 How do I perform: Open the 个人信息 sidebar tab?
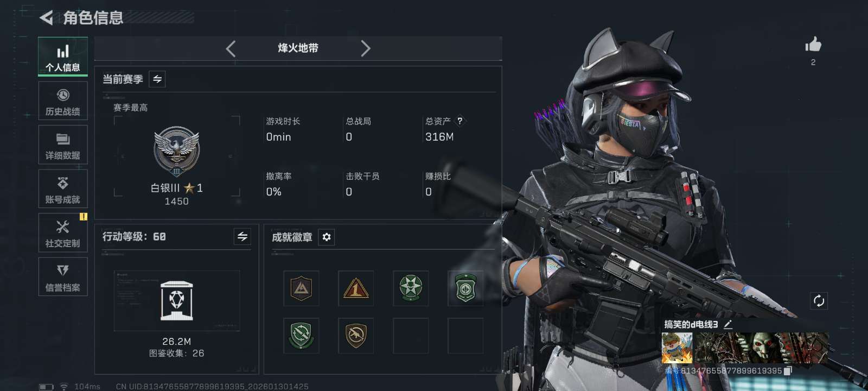point(63,56)
